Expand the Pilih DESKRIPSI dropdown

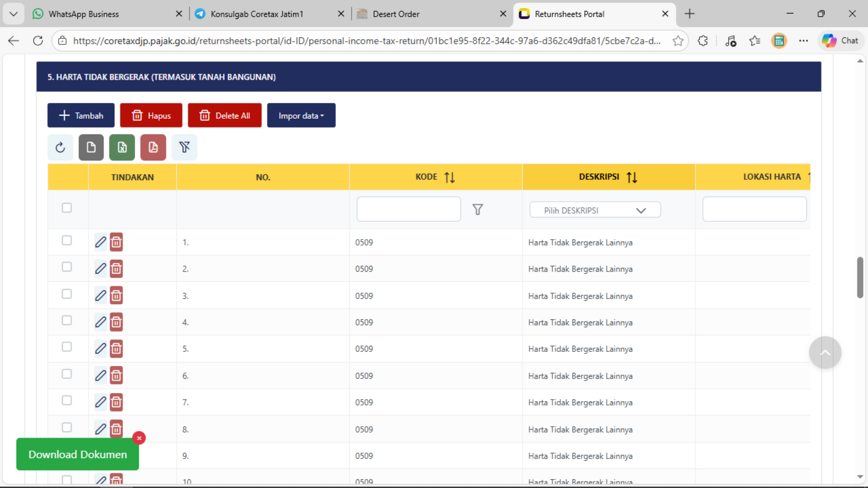click(595, 210)
